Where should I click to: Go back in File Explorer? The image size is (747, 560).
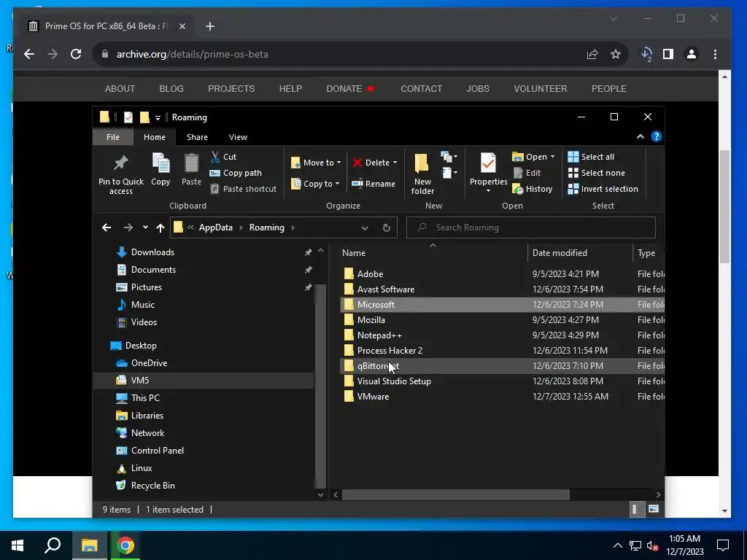click(x=107, y=227)
